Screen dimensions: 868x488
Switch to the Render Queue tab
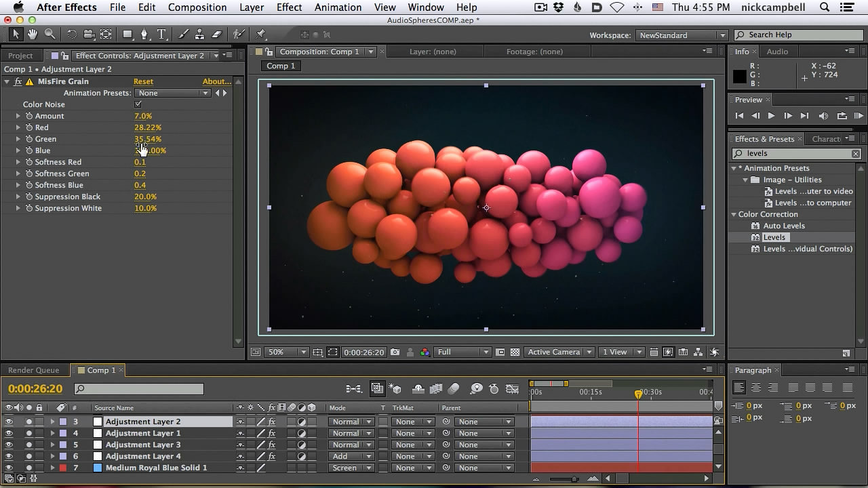(34, 370)
